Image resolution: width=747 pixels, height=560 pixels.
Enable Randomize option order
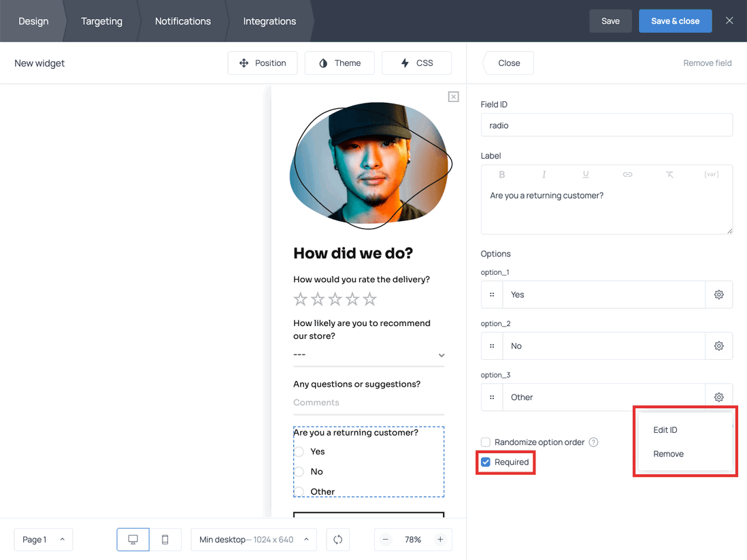click(x=486, y=442)
